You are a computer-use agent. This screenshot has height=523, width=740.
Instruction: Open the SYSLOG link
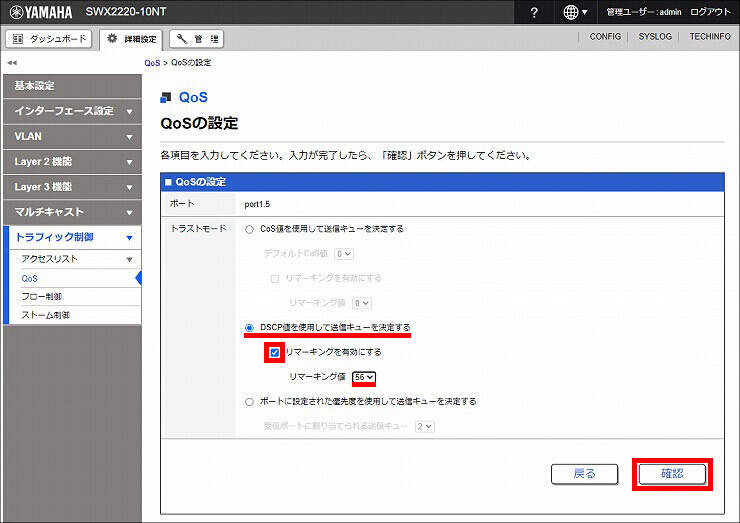tap(655, 36)
